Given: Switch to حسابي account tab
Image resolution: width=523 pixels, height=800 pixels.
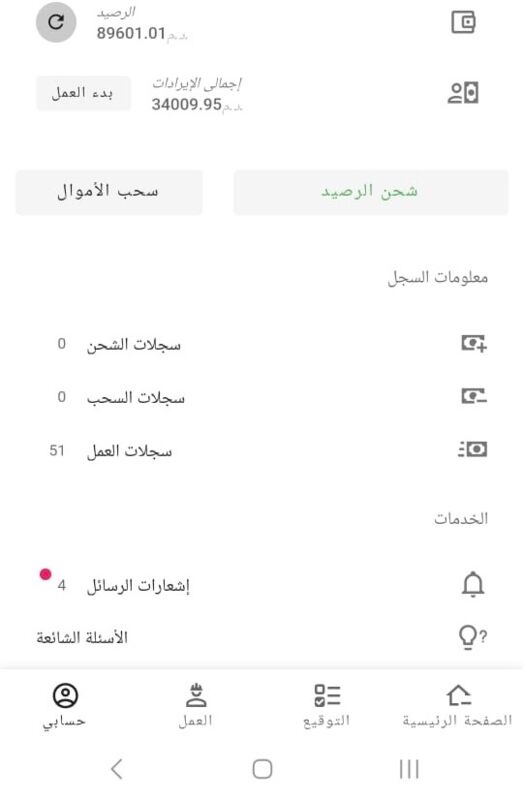Looking at the screenshot, I should (65, 707).
